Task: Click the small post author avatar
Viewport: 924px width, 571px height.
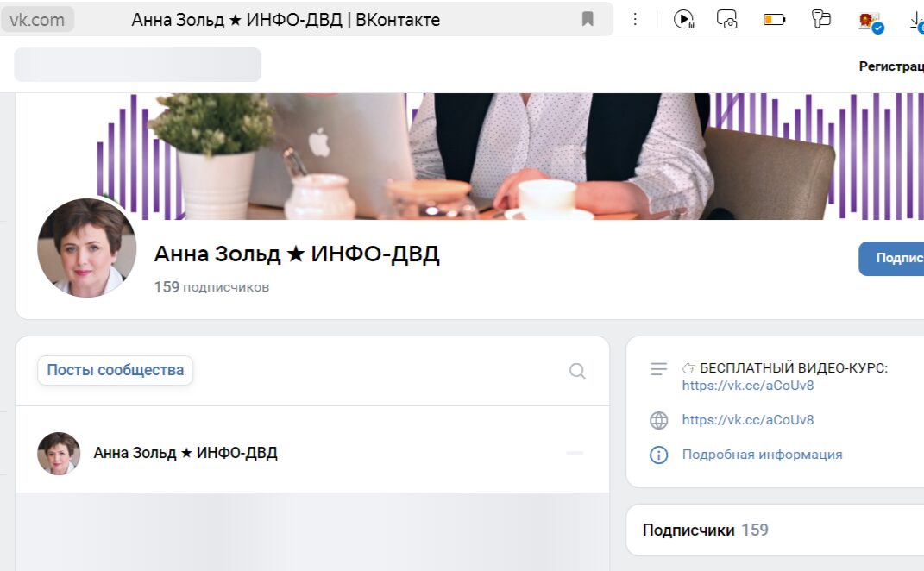Action: pos(59,453)
